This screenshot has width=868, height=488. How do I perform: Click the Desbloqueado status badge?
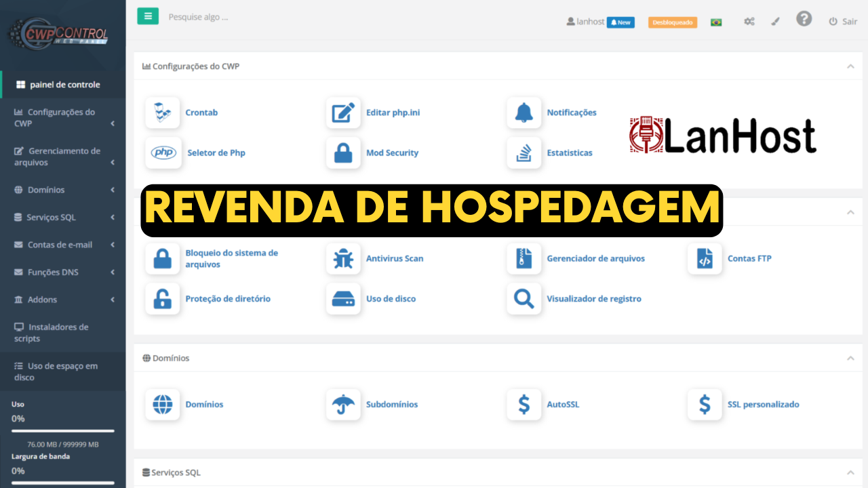tap(672, 22)
